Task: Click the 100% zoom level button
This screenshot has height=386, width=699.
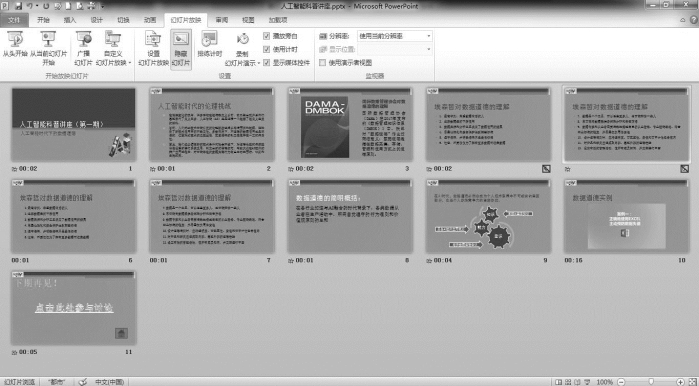Action: (604, 382)
